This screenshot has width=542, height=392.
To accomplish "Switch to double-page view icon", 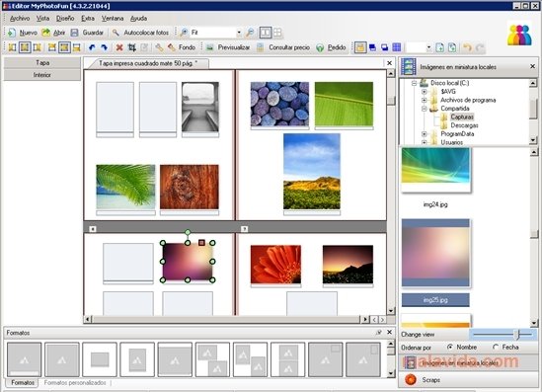I will (x=266, y=33).
